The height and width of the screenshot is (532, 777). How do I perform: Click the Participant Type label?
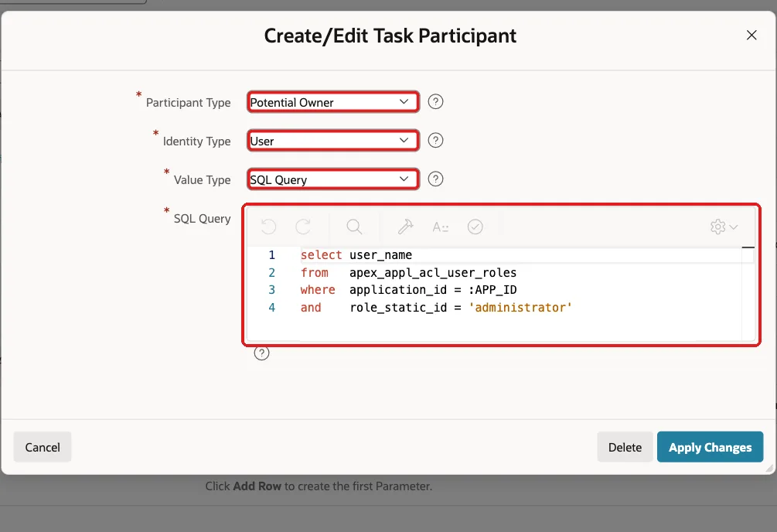[189, 103]
